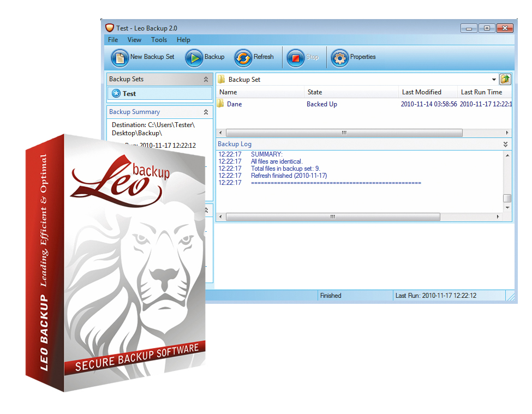This screenshot has height=414, width=532.
Task: Click the Stop toolbar icon
Action: (x=296, y=57)
